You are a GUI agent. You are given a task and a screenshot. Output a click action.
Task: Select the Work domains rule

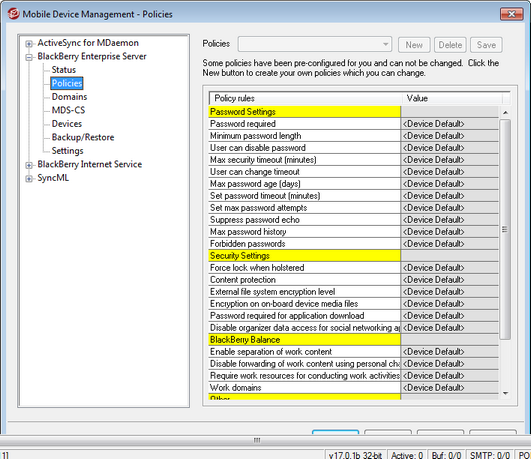pos(304,388)
